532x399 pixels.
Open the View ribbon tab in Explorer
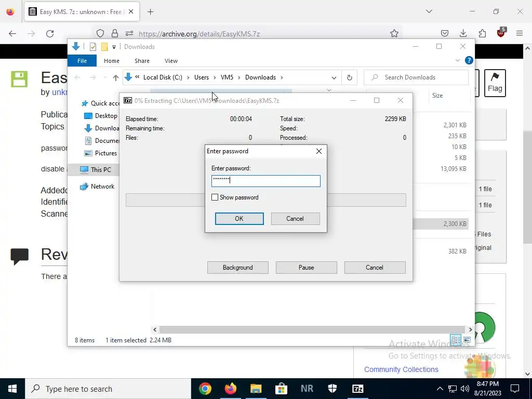tap(171, 61)
